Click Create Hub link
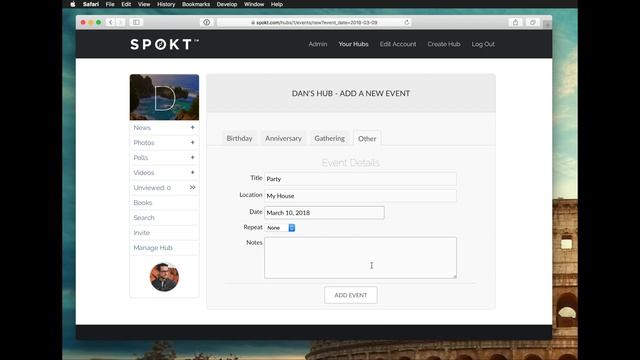 tap(444, 44)
